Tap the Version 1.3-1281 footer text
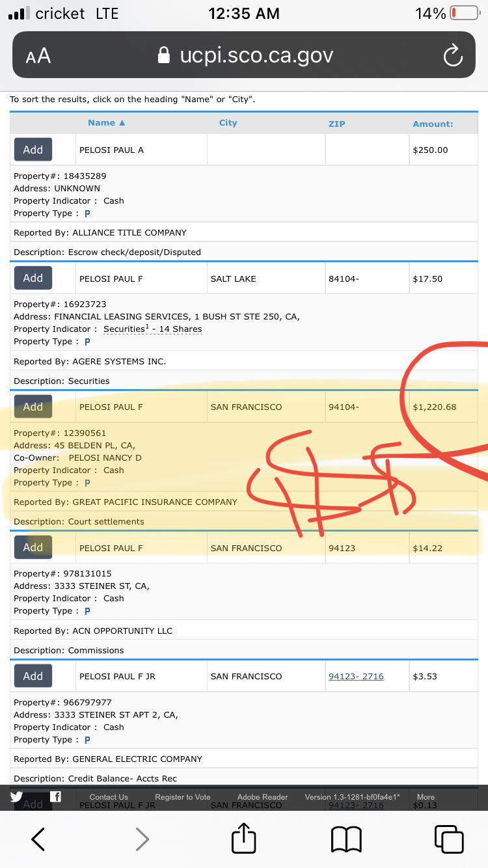This screenshot has width=488, height=868. click(352, 797)
